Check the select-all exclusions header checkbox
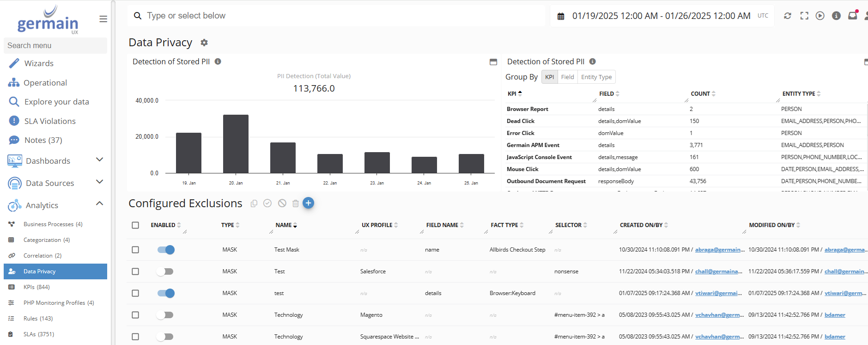This screenshot has height=345, width=868. [135, 225]
